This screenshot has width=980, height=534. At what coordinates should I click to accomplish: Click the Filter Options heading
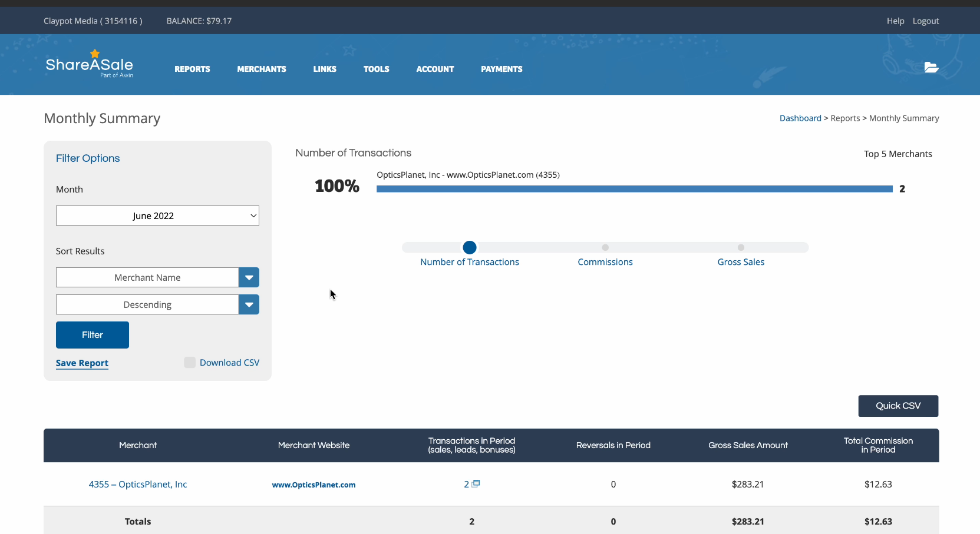point(88,158)
